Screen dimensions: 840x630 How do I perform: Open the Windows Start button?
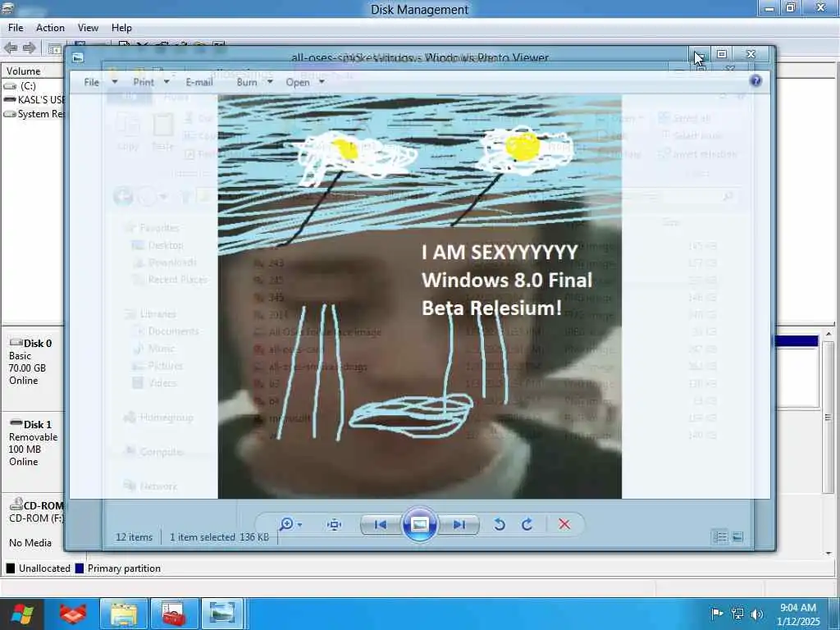[22, 614]
